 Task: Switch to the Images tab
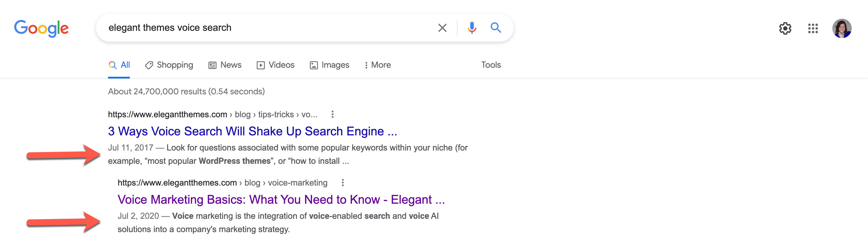pyautogui.click(x=330, y=65)
